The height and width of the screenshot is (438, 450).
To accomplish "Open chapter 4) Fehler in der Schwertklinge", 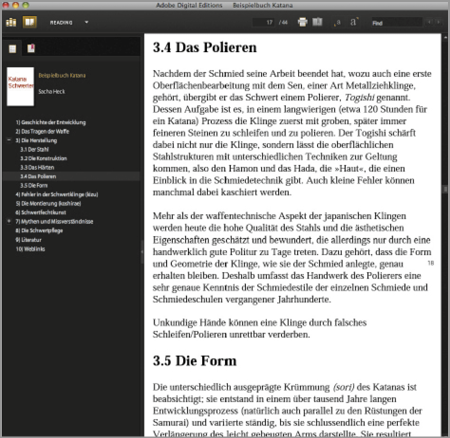I will click(57, 194).
